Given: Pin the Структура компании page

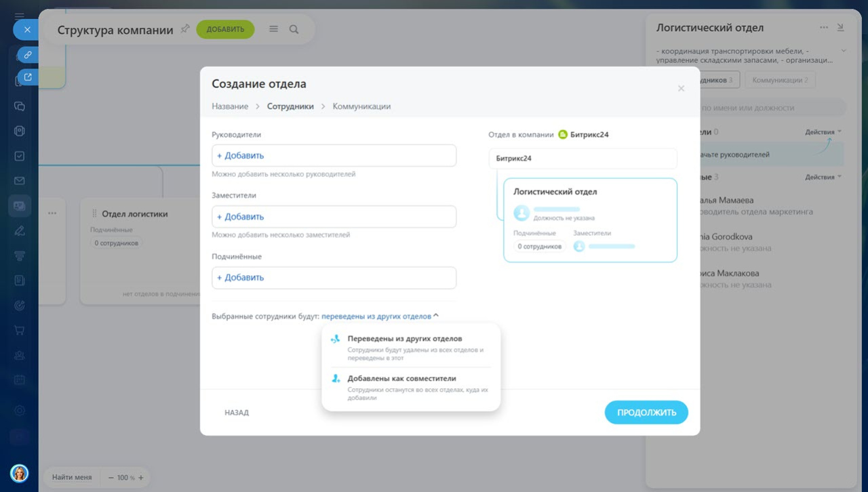Looking at the screenshot, I should [185, 29].
